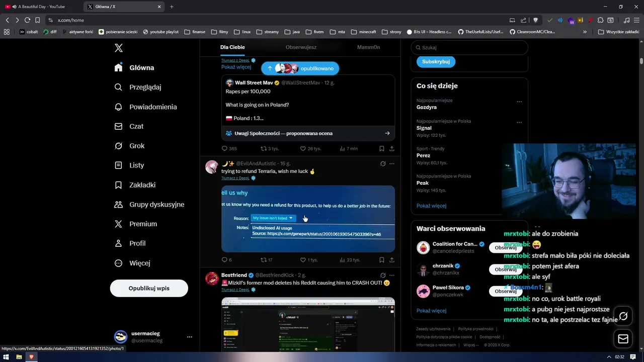Switch to Dla Ciebie tab
This screenshot has width=644, height=362.
(232, 47)
